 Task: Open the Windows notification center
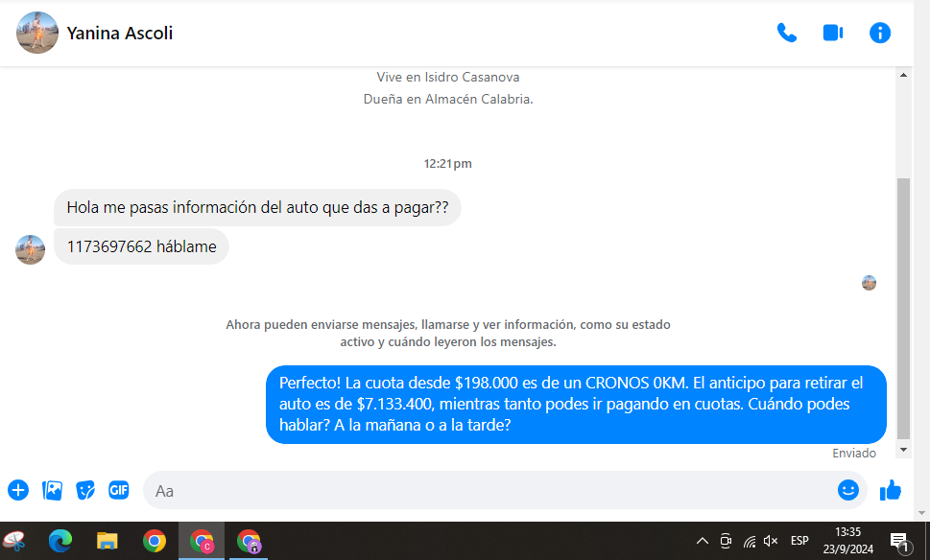point(899,541)
